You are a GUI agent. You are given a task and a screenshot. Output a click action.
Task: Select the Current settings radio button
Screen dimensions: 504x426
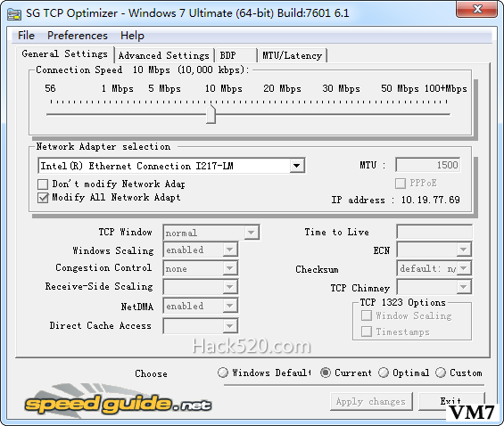pos(326,373)
